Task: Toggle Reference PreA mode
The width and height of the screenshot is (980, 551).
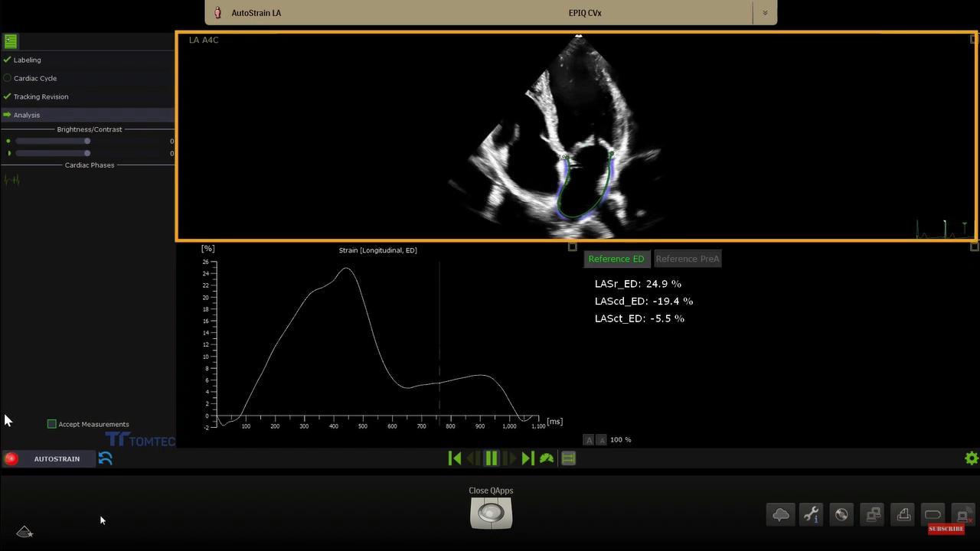Action: coord(687,259)
